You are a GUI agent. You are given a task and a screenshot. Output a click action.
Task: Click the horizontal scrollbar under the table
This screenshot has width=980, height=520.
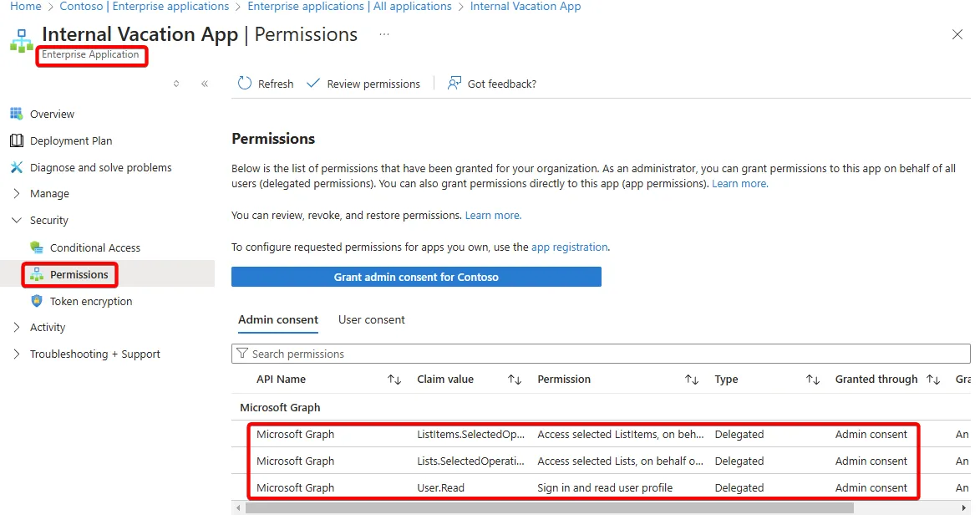(550, 508)
